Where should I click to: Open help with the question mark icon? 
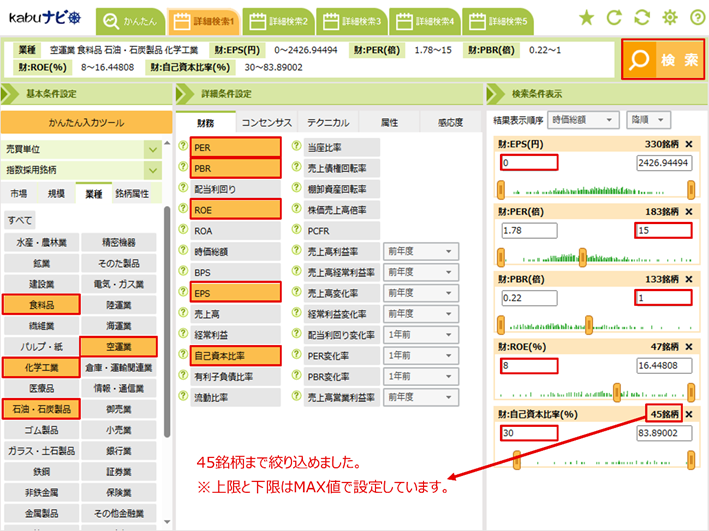(x=696, y=17)
